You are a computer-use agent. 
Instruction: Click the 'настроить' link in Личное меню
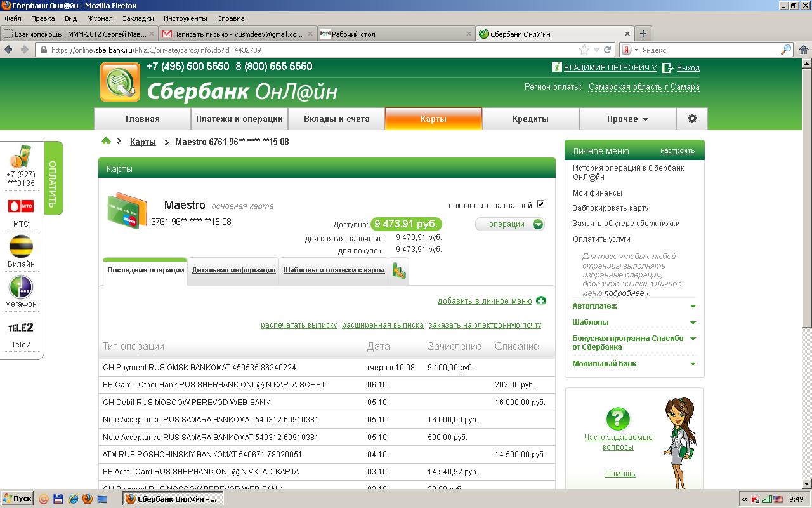click(678, 151)
